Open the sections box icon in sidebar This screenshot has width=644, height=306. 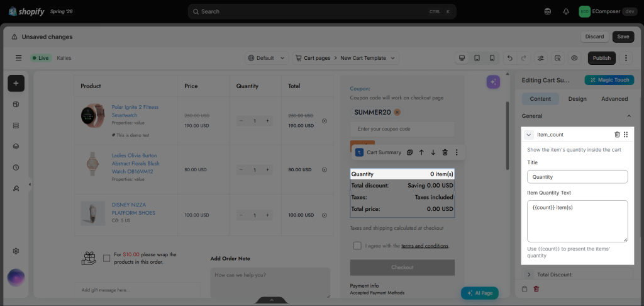pyautogui.click(x=16, y=105)
